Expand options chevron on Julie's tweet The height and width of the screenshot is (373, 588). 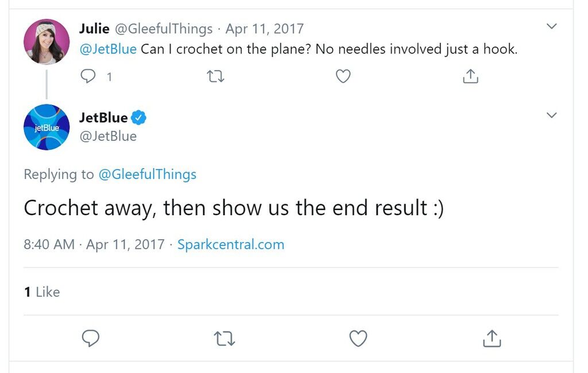pos(551,26)
